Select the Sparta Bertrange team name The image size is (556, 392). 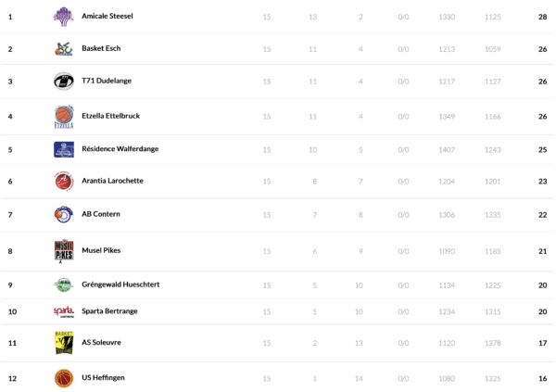point(109,311)
